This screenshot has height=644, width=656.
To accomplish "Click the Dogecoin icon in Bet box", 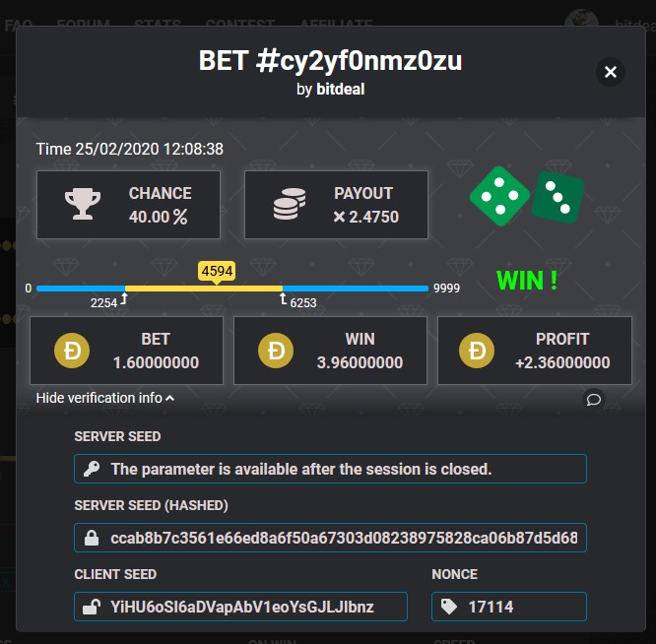I will (72, 351).
